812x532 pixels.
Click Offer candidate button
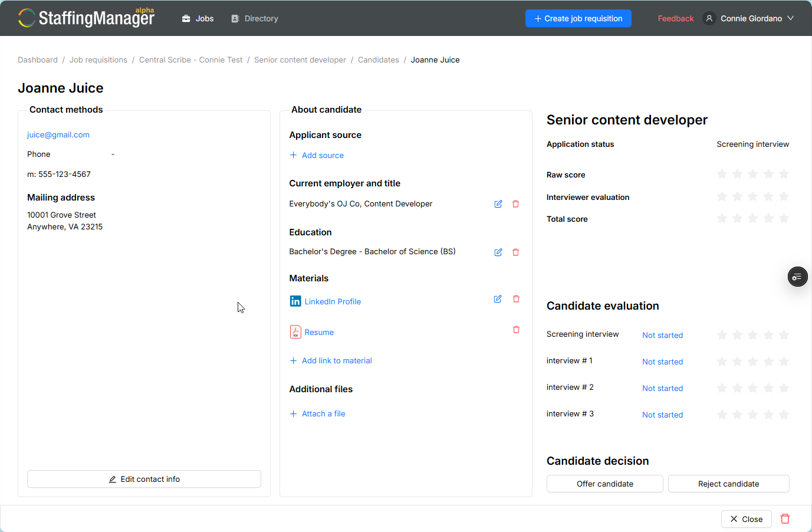coord(605,484)
